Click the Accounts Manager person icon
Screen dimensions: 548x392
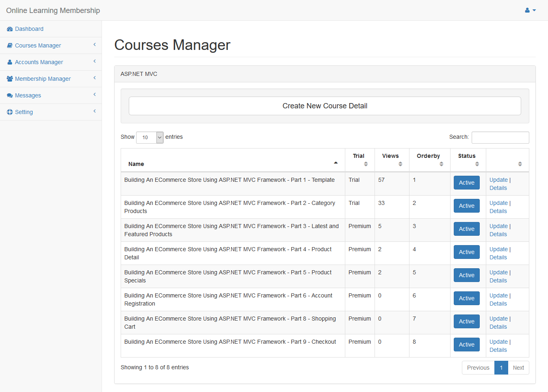coord(10,62)
